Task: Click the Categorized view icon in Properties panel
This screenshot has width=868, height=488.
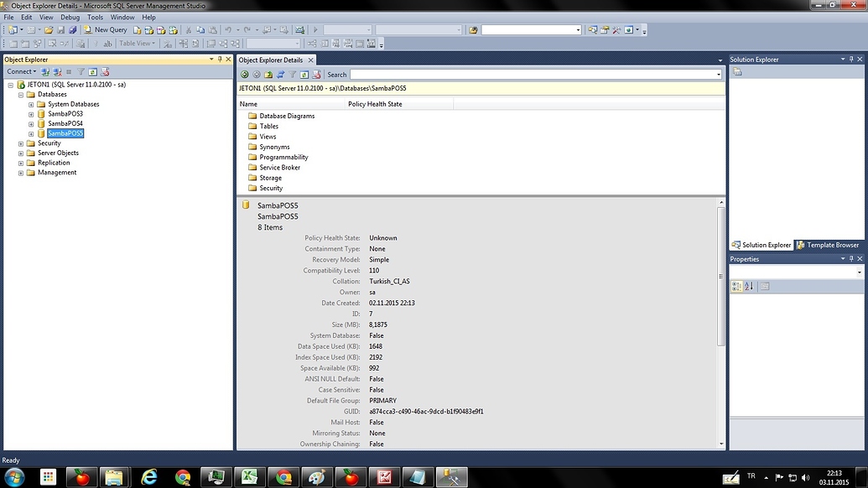Action: coord(736,287)
